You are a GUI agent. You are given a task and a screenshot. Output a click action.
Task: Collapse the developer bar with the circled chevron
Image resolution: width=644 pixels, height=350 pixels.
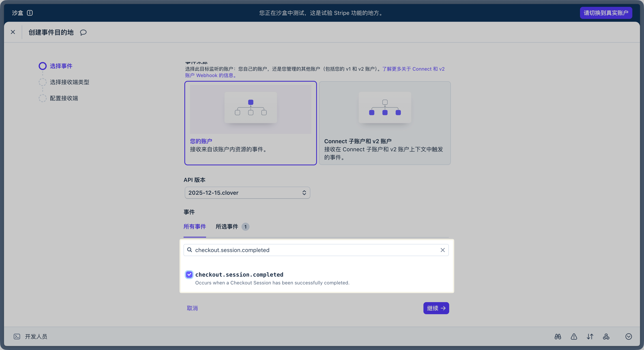629,337
